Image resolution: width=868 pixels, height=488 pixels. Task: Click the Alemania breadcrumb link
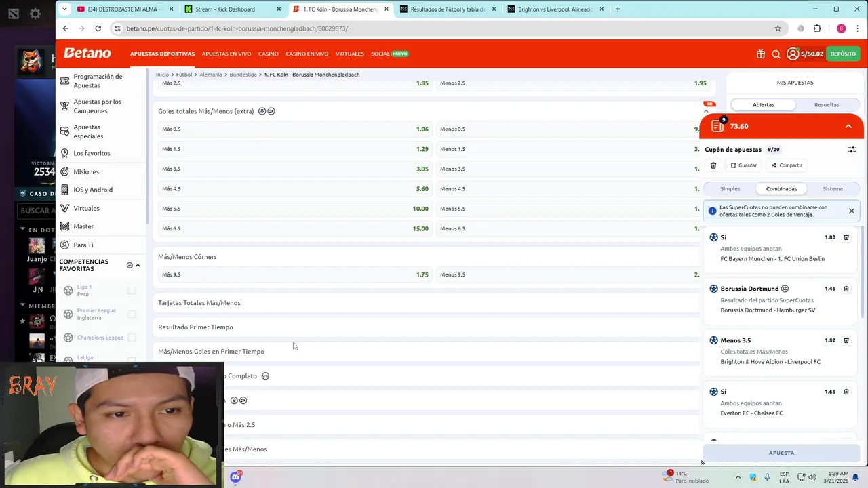coord(211,75)
